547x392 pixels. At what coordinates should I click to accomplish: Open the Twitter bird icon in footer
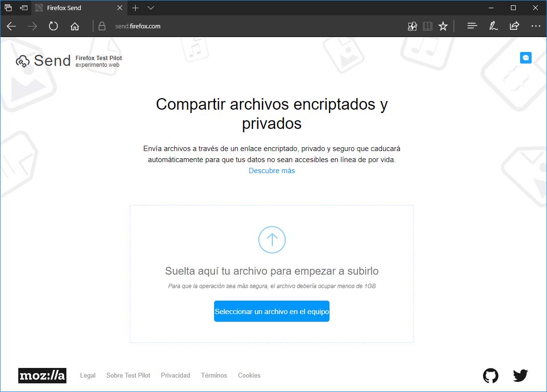pyautogui.click(x=521, y=376)
